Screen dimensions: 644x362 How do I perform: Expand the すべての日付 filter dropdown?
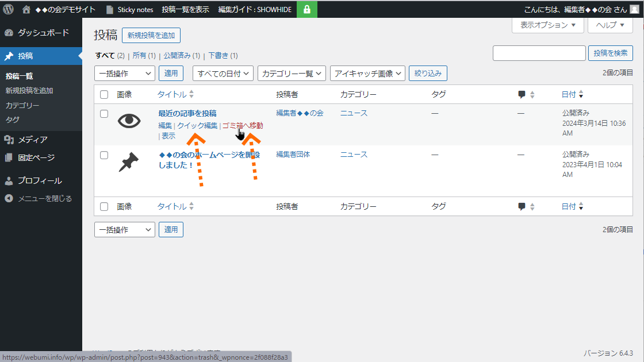click(223, 73)
